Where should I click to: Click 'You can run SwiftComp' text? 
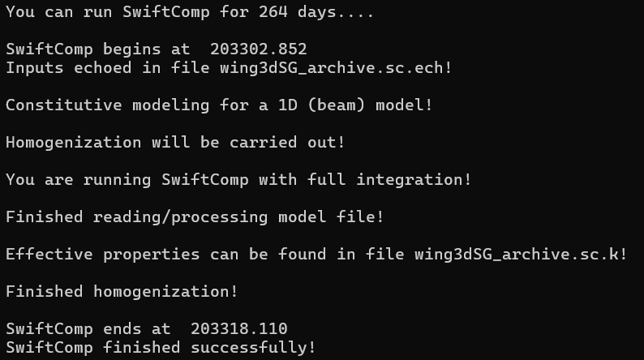coord(108,12)
